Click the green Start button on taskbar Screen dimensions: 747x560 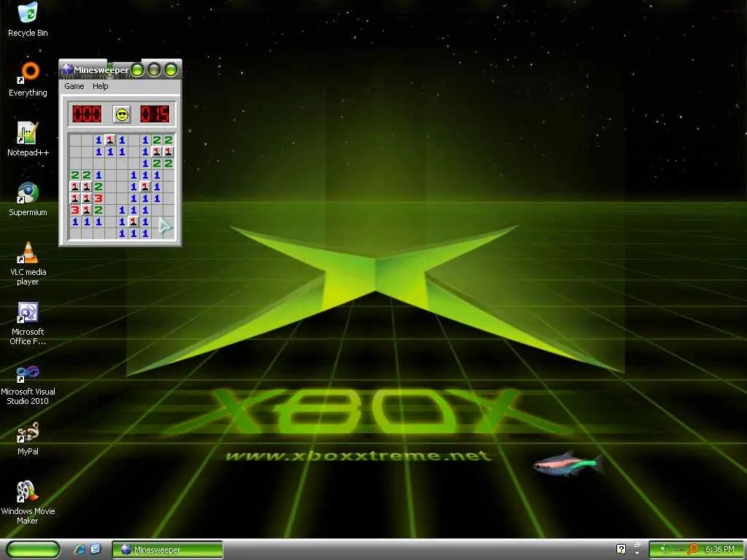(34, 550)
